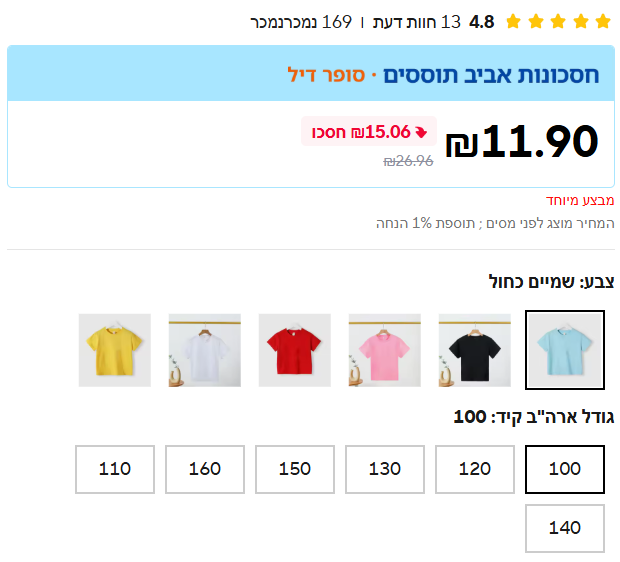Choose the black t-shirt color option

474,350
